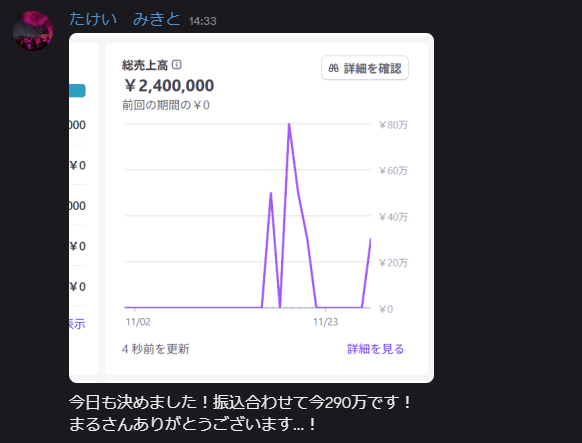Screen dimensions: 582x443
Task: Click binoculars icon in 詳細を確認 button
Action: tap(333, 68)
